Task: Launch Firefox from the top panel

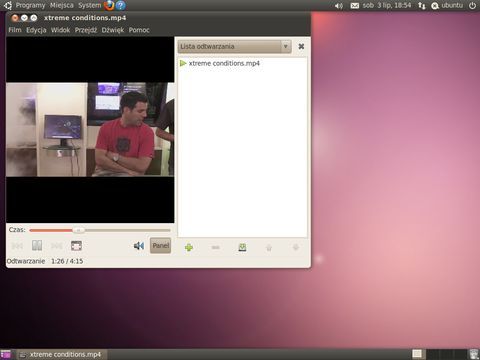Action: click(x=109, y=5)
